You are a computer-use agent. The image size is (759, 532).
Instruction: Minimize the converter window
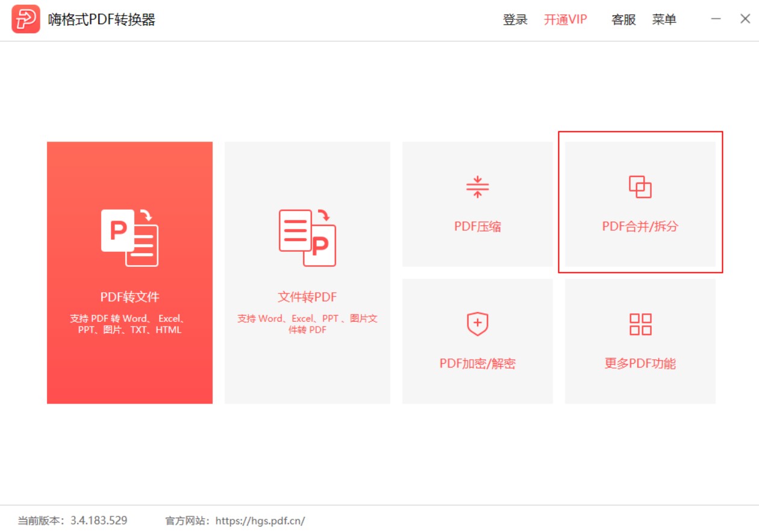click(716, 19)
